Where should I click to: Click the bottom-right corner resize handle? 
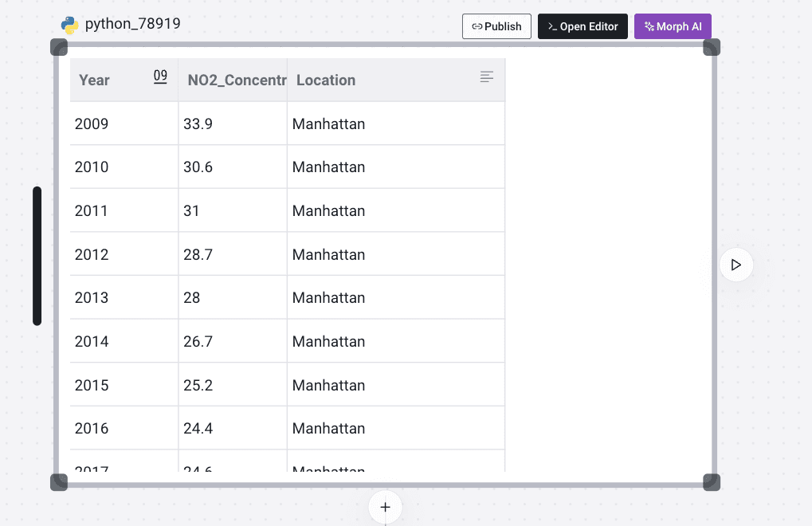click(712, 482)
